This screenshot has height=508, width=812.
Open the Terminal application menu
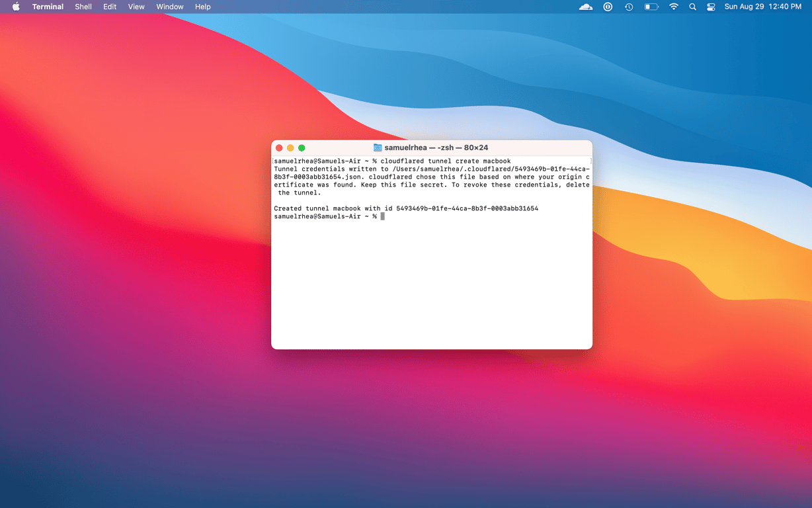(x=48, y=7)
